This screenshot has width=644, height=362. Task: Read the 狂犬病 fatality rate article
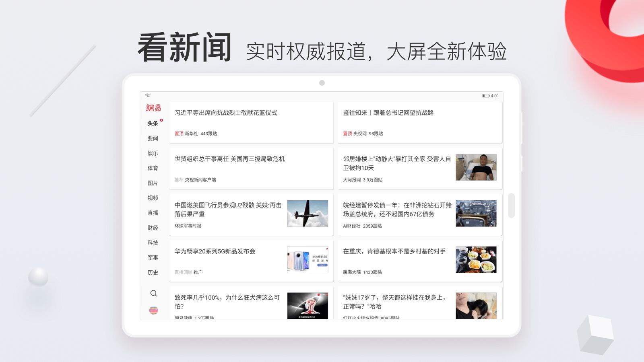click(227, 302)
